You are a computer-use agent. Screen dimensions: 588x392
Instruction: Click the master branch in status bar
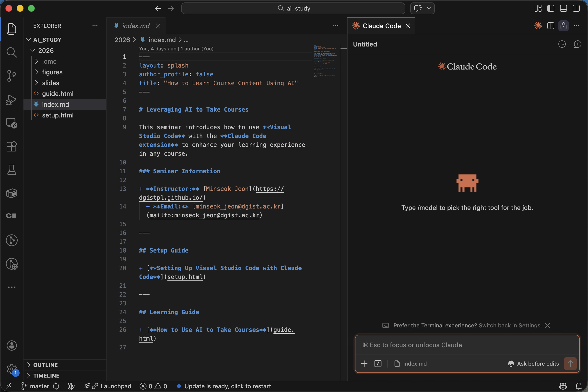(35, 386)
